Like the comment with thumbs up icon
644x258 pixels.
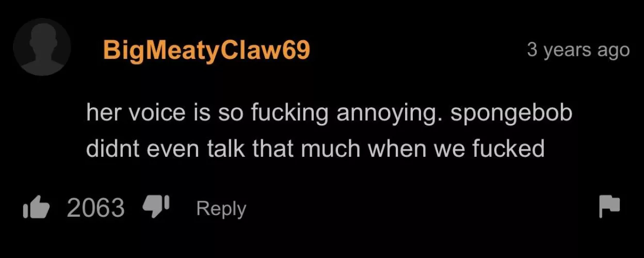[x=37, y=208]
